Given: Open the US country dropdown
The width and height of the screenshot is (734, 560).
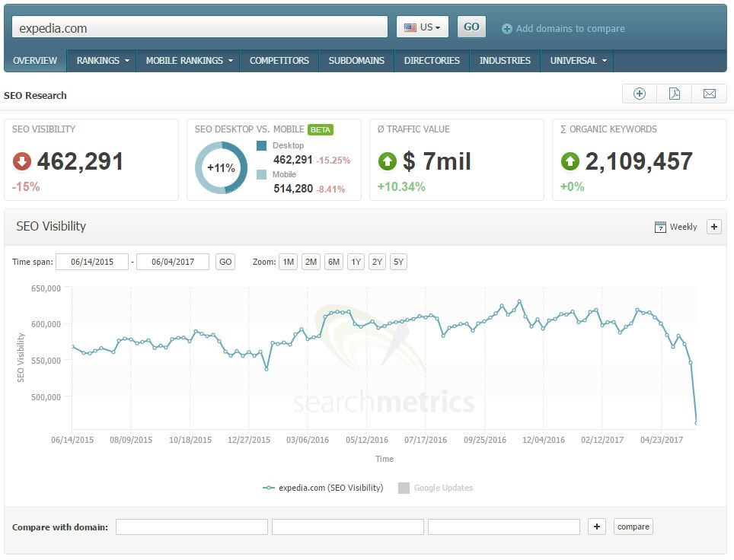Looking at the screenshot, I should click(x=423, y=27).
